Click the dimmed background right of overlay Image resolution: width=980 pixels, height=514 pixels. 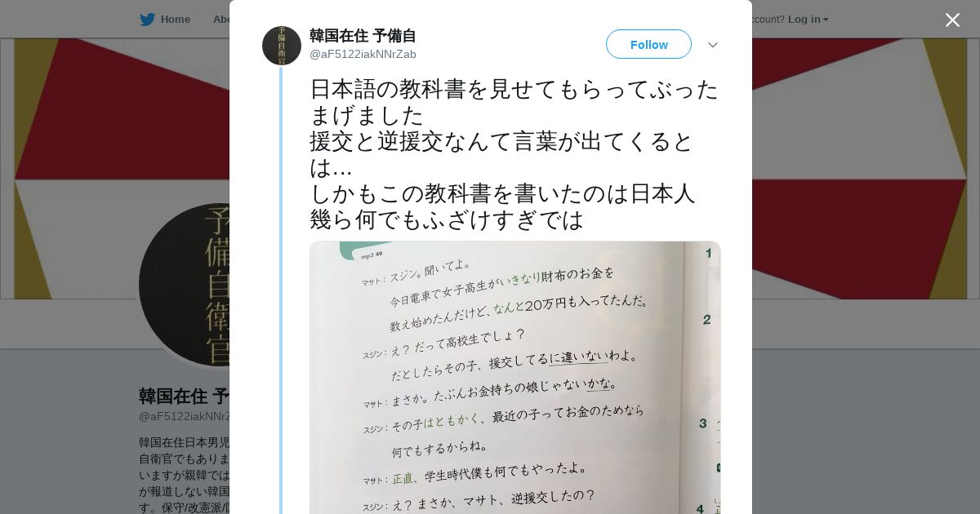(866, 408)
